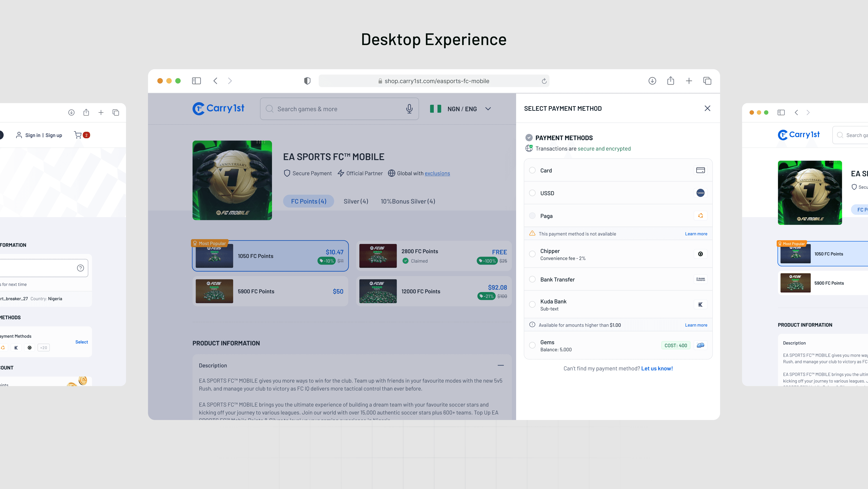Viewport: 868px width, 489px height.
Task: Open downloads icon in main browser toolbar
Action: click(x=652, y=81)
